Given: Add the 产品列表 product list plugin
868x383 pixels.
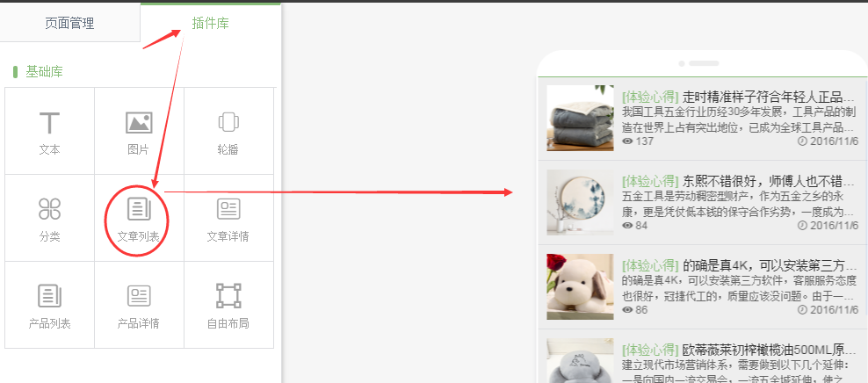Looking at the screenshot, I should point(50,305).
